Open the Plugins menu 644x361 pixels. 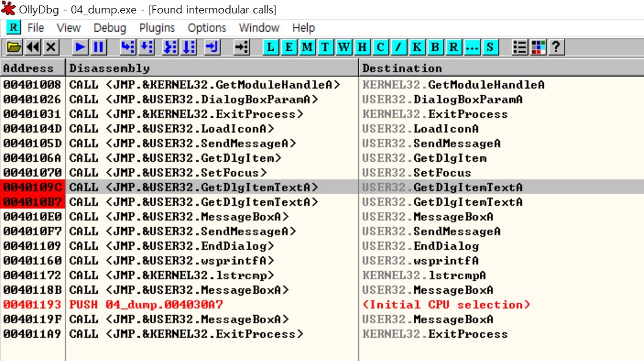(157, 27)
